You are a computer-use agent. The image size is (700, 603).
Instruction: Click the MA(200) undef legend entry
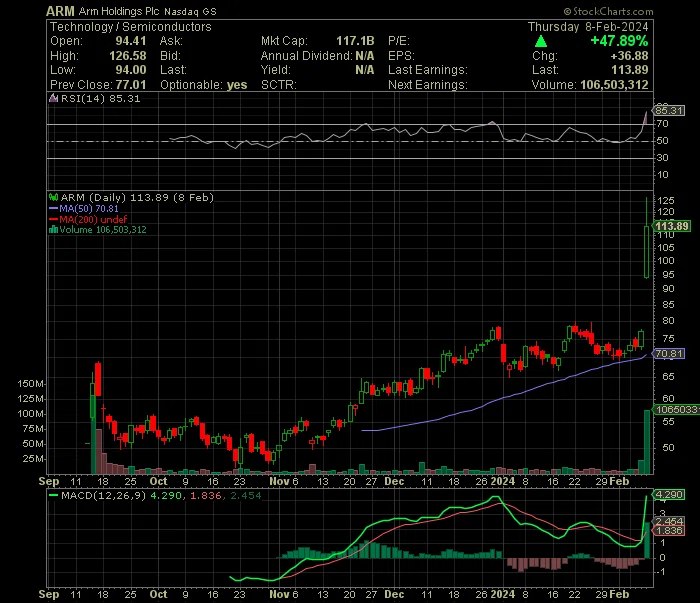(x=93, y=219)
